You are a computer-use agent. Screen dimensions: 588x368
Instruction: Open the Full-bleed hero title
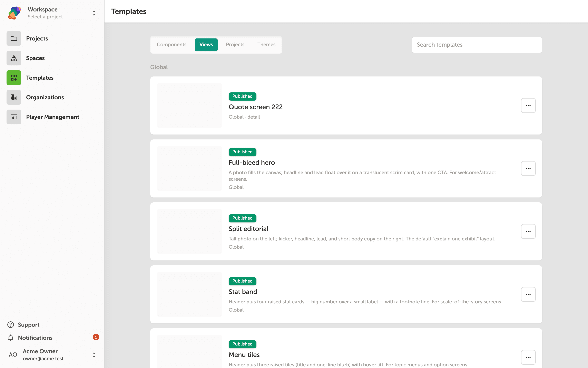(252, 163)
